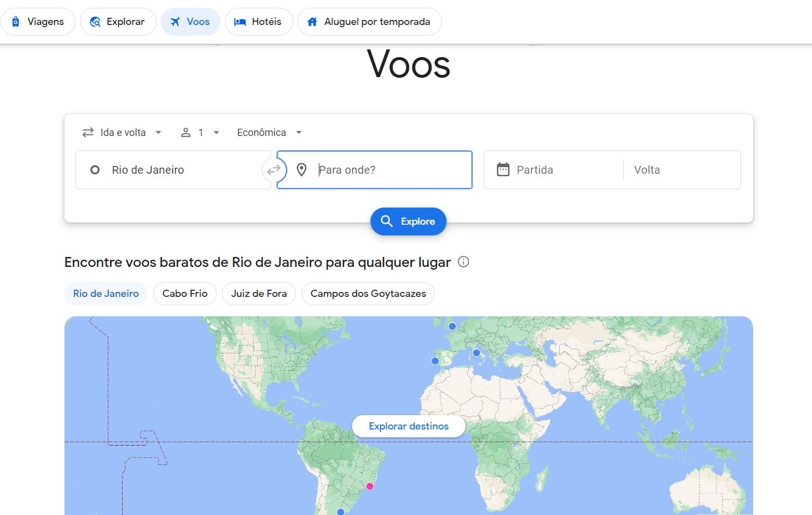This screenshot has height=515, width=812.
Task: Click the house icon for Aluguel
Action: pyautogui.click(x=312, y=22)
